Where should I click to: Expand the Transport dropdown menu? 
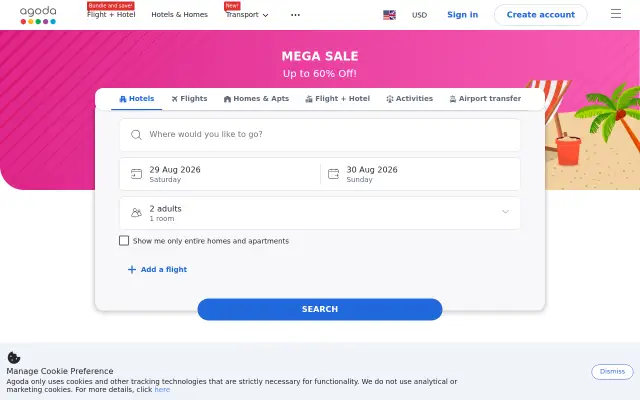click(x=247, y=15)
